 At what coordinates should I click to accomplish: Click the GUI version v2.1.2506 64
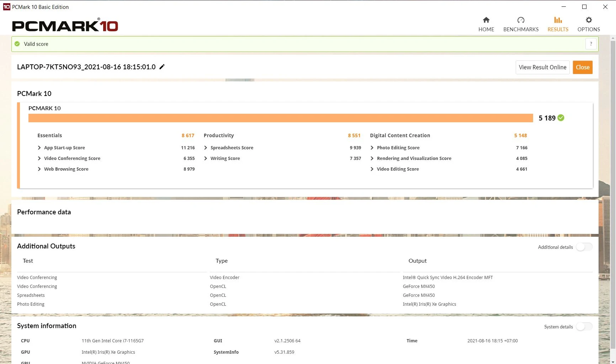click(x=287, y=341)
